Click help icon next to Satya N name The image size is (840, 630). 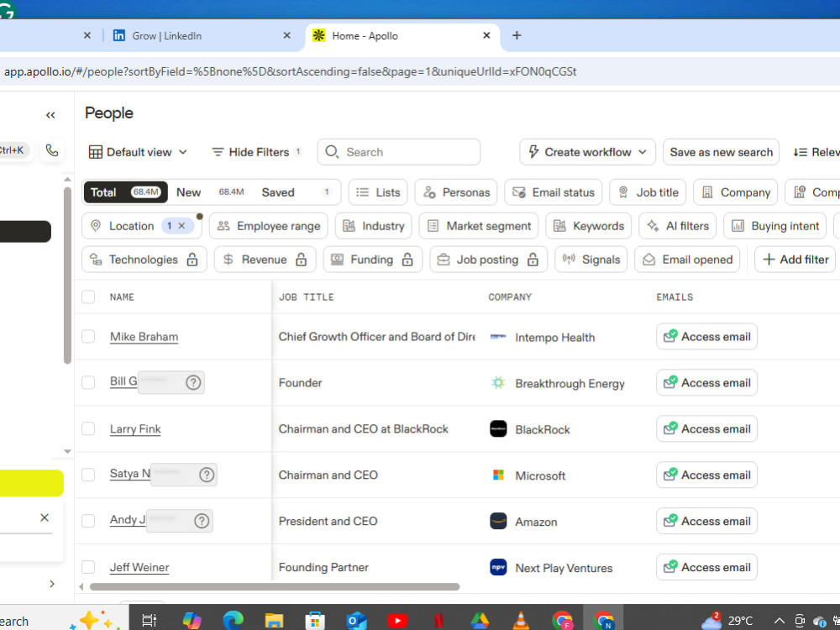tap(207, 475)
